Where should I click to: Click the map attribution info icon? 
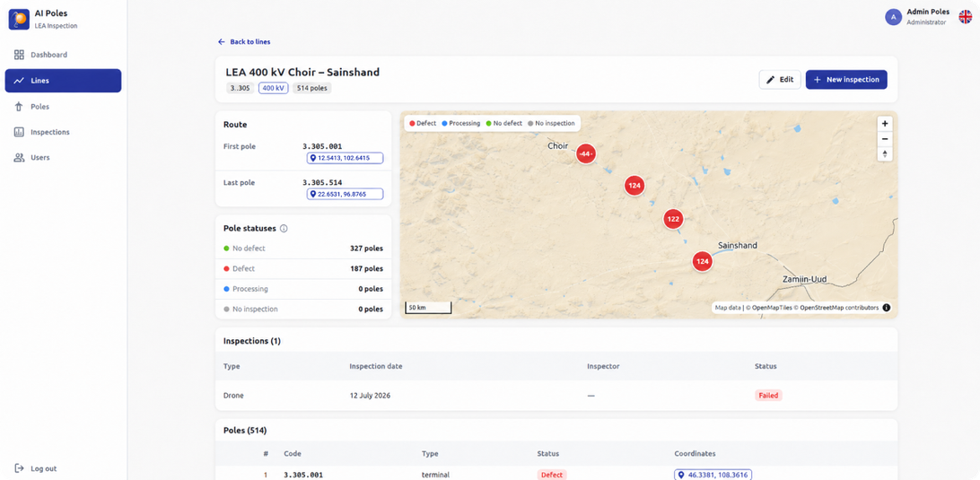(887, 308)
